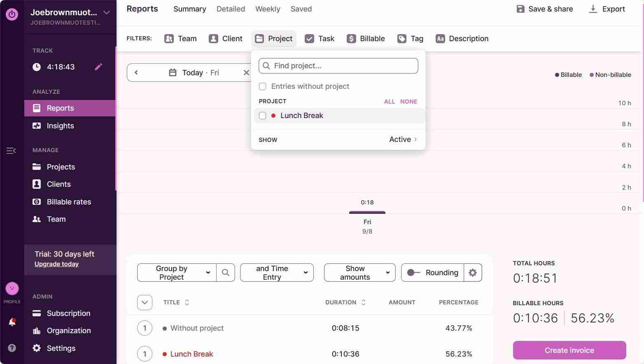Toggle the Rounding switch

pyautogui.click(x=413, y=273)
